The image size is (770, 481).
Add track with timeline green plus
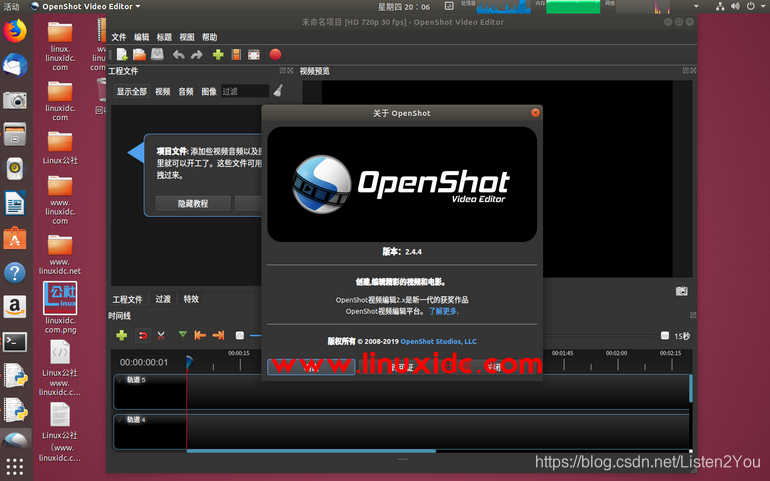point(121,335)
